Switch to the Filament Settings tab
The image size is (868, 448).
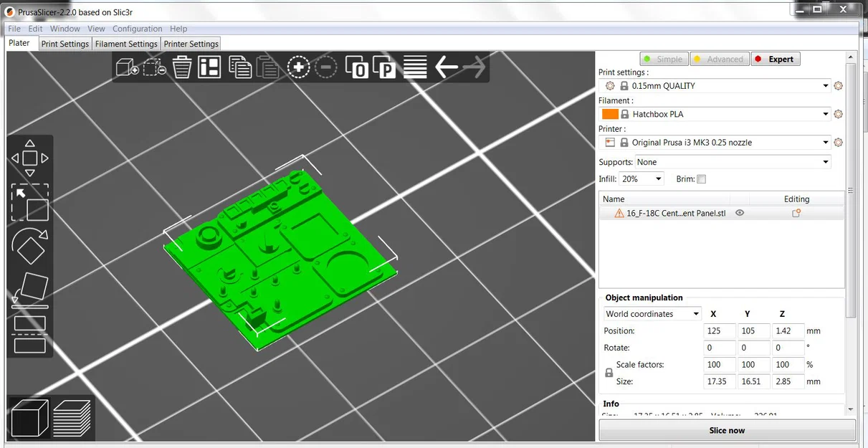pyautogui.click(x=126, y=44)
